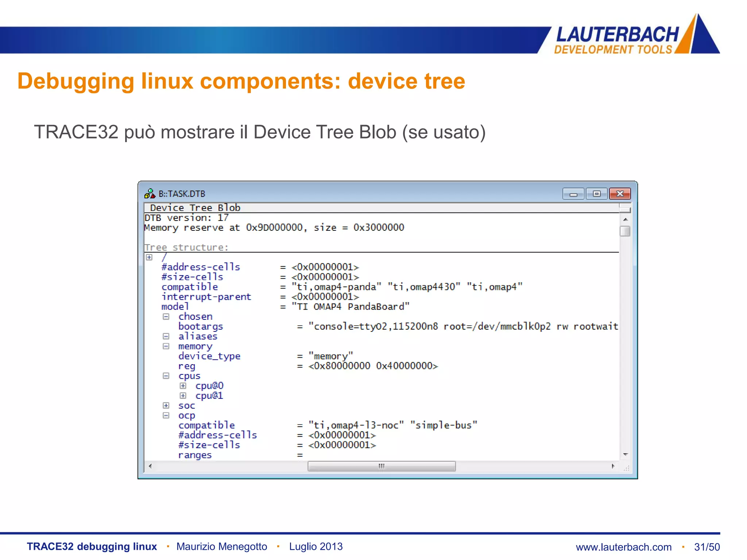747x560 pixels.
Task: Collapse the ocp node
Action: click(166, 416)
